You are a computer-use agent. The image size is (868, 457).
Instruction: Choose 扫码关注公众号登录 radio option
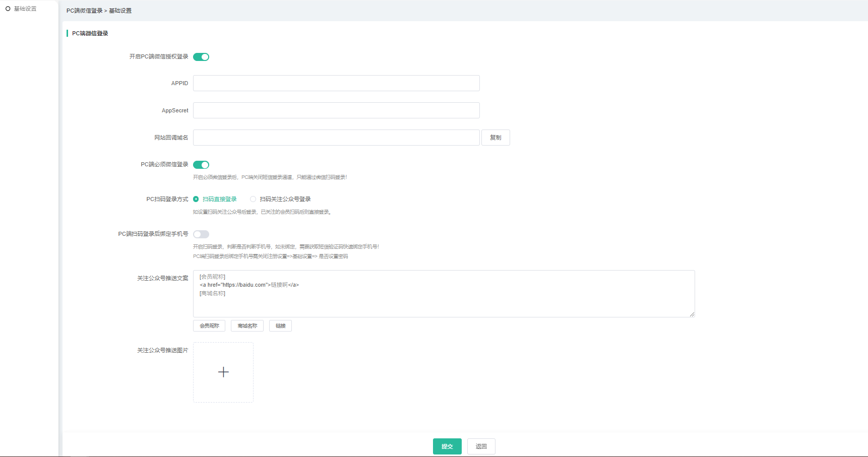click(253, 199)
